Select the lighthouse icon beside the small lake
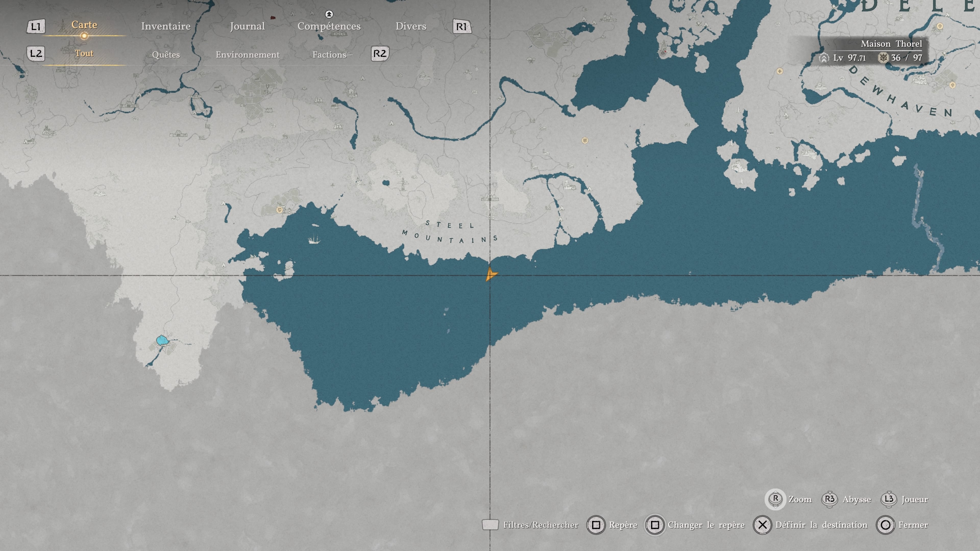 pyautogui.click(x=402, y=184)
